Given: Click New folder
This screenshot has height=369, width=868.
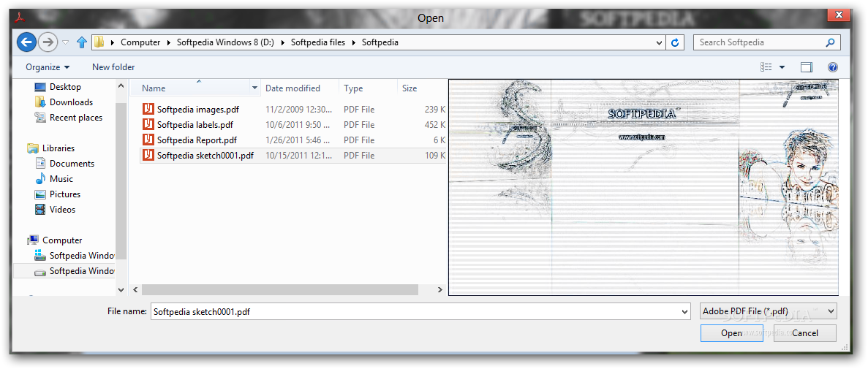Looking at the screenshot, I should pos(113,67).
